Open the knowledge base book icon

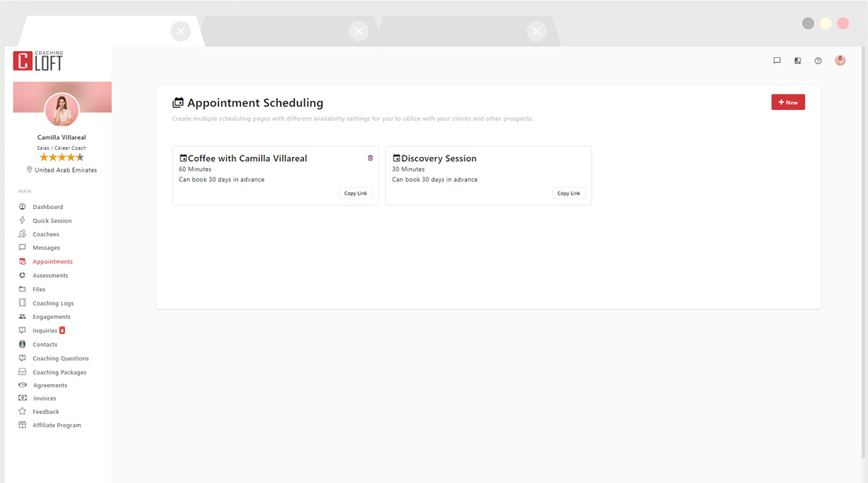point(797,60)
